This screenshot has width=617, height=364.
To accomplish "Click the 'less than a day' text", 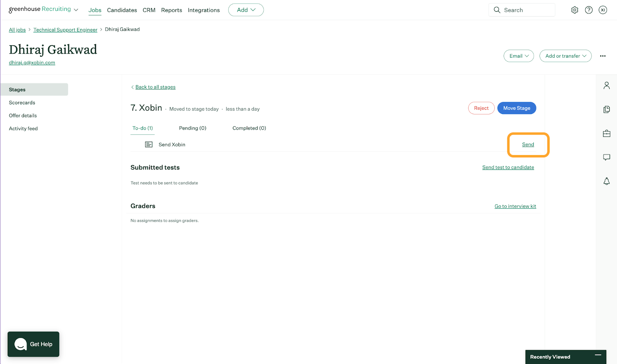I will point(243,109).
